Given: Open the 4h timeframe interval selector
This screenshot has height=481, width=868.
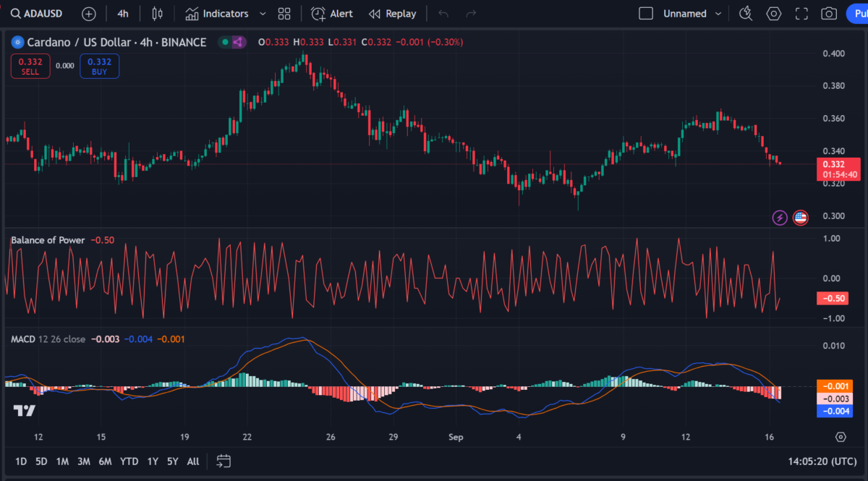Looking at the screenshot, I should [x=123, y=14].
